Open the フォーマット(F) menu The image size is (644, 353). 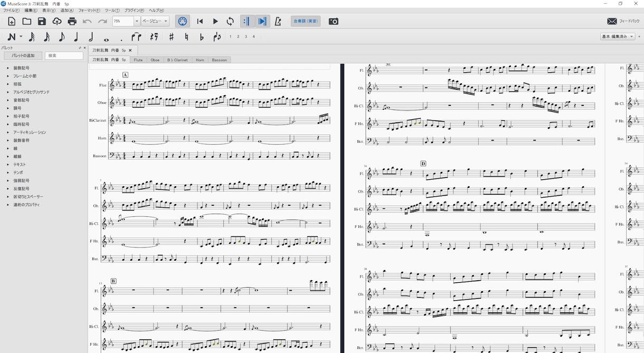(89, 11)
